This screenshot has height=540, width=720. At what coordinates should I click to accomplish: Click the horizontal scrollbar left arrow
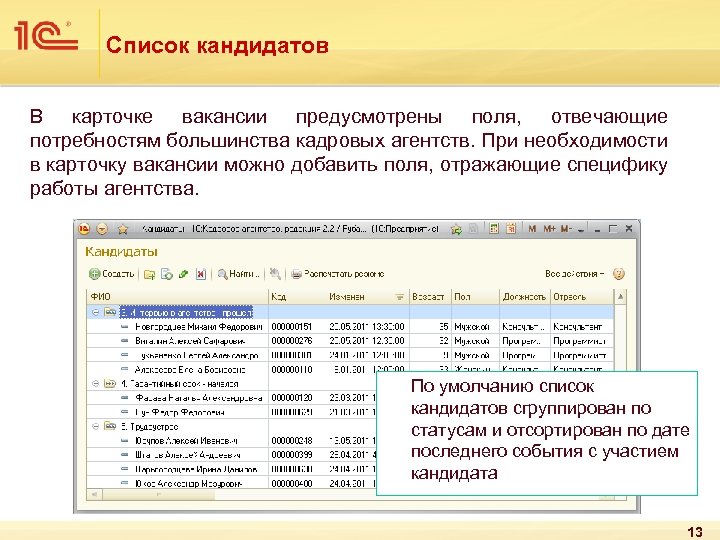94,495
